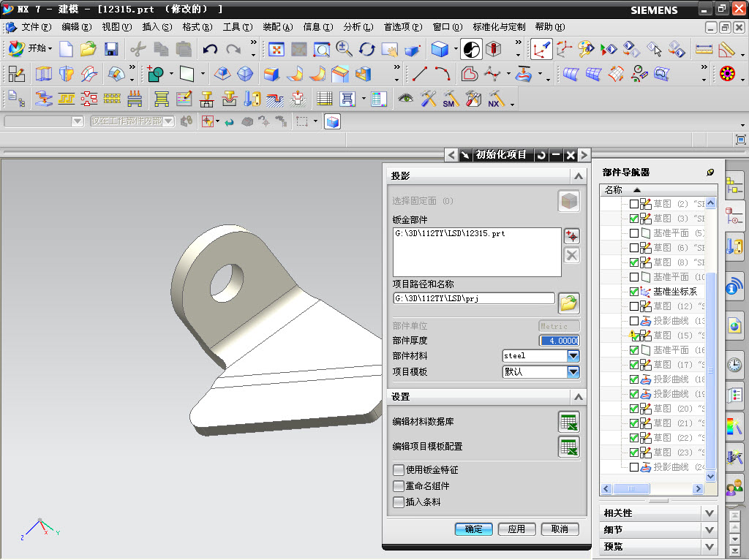Expand the 预览 panel
Screen dimensions: 749x560
[x=710, y=547]
